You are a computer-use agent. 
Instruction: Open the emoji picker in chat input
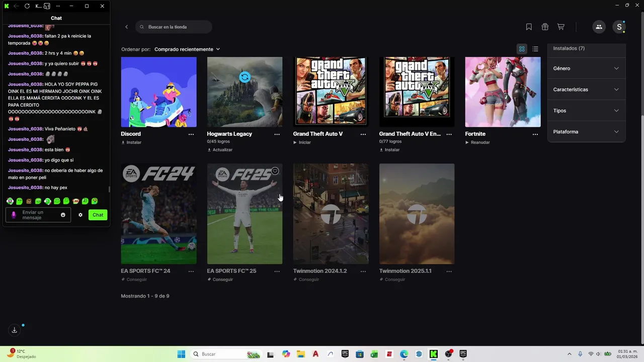point(63,215)
